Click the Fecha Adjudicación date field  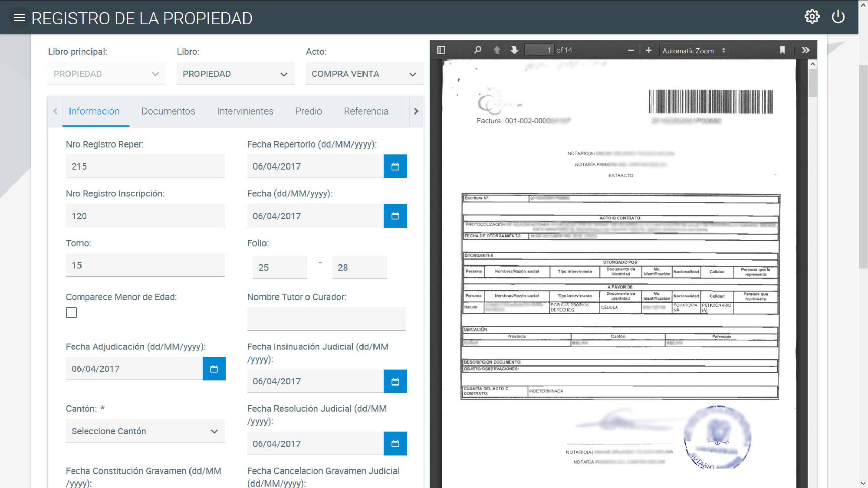coord(134,369)
